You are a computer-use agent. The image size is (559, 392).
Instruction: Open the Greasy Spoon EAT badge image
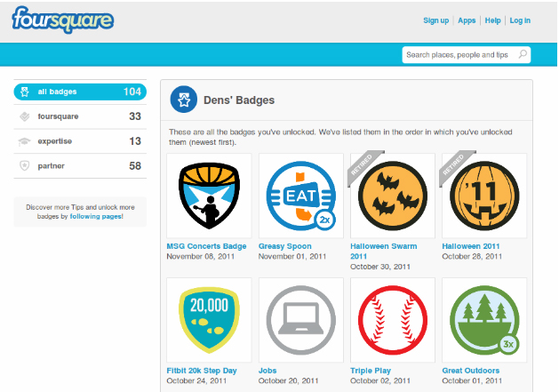coord(301,196)
